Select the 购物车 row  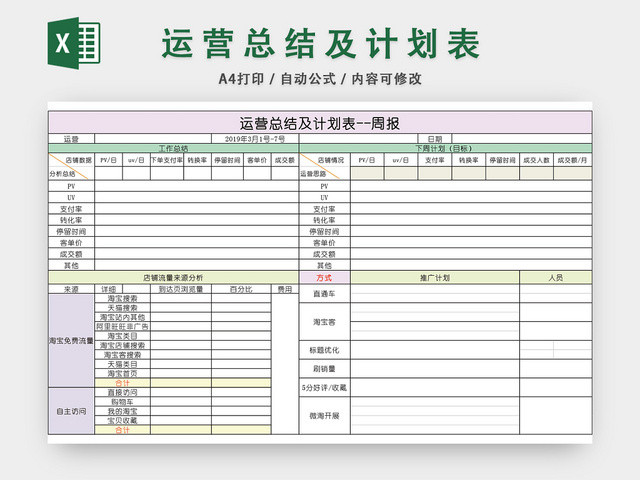(x=122, y=402)
